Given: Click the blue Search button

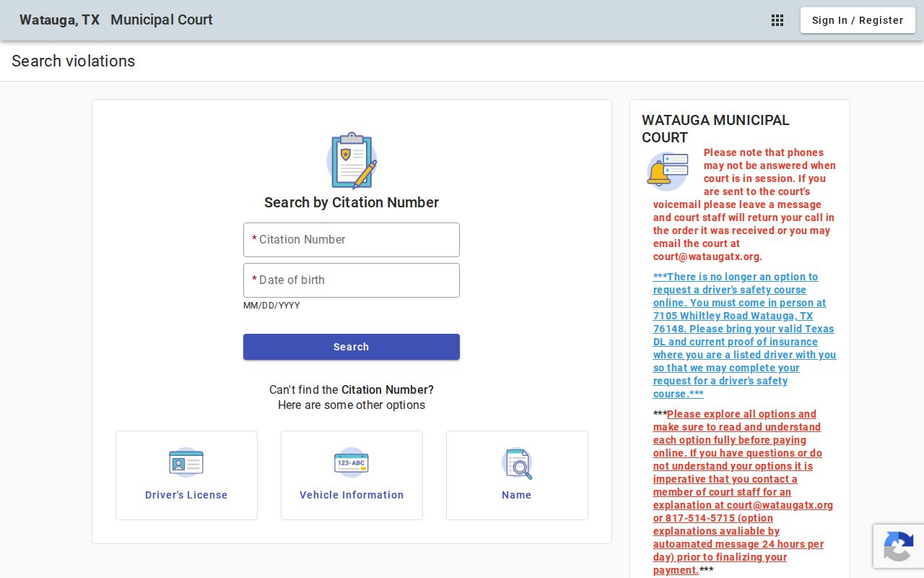Looking at the screenshot, I should tap(352, 347).
